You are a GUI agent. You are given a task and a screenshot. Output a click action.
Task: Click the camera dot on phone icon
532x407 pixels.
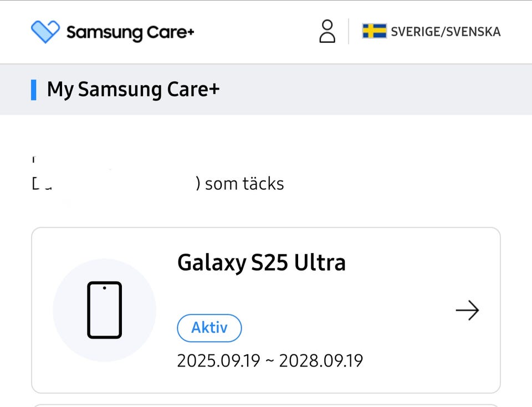coord(104,288)
